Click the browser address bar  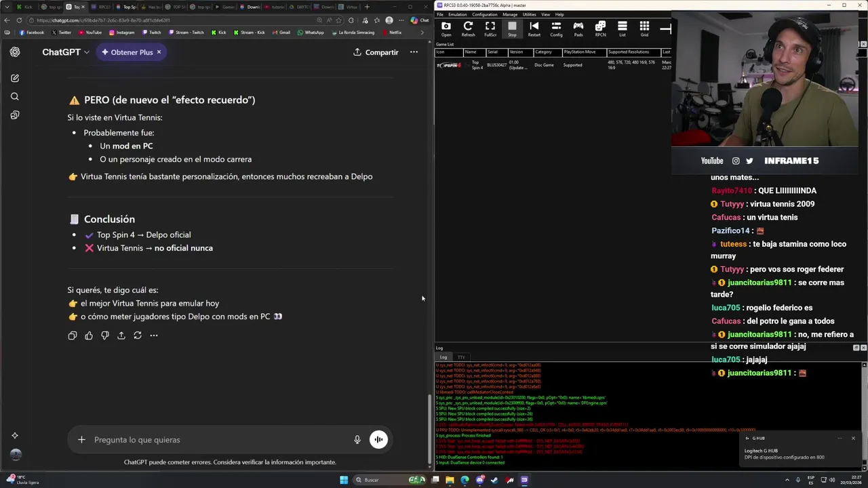tap(183, 20)
